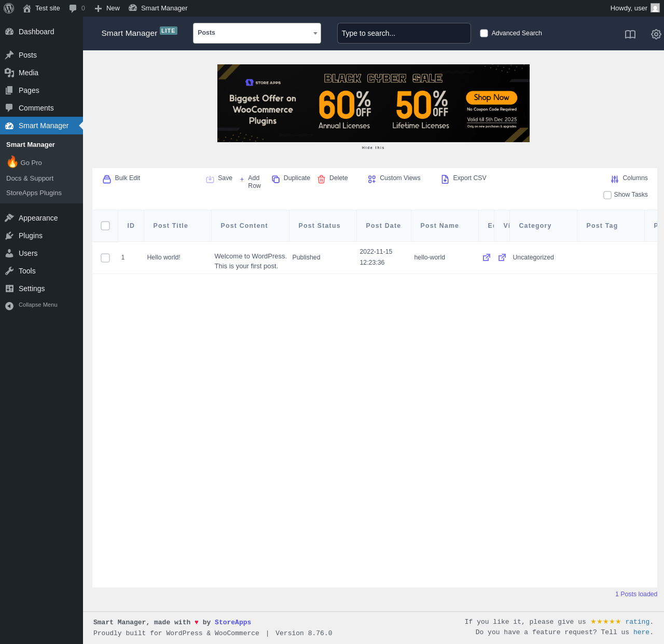664x644 pixels.
Task: Open the Posts dashboard dropdown
Action: 257,33
